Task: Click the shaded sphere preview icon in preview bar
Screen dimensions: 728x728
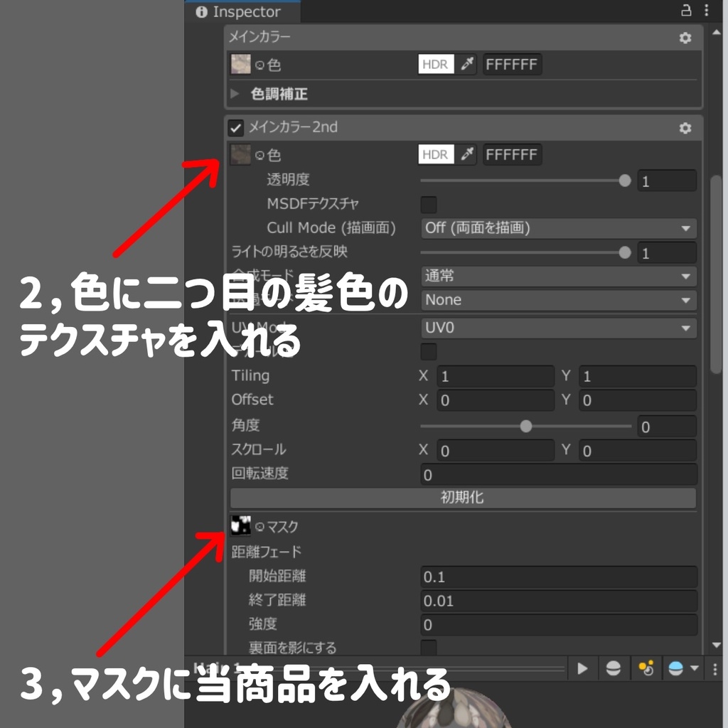Action: coord(613,668)
